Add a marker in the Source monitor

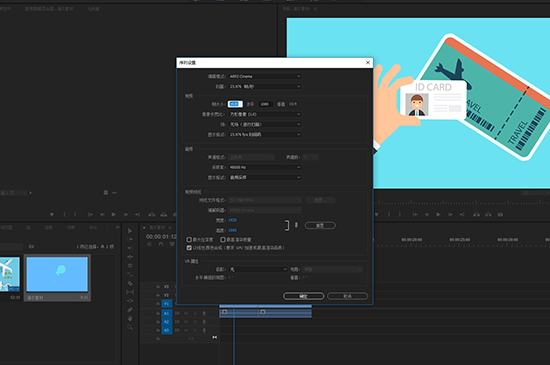coord(52,214)
